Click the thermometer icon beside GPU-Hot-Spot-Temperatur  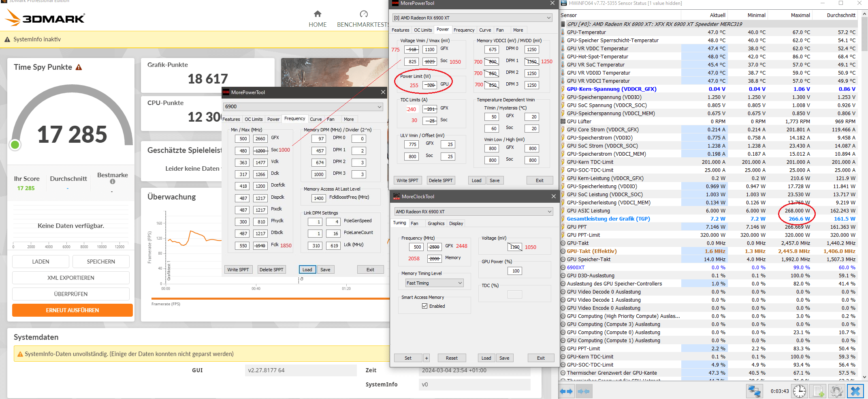pos(563,57)
